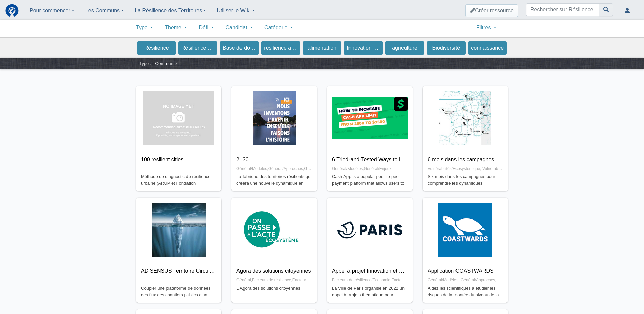
Task: Open the Défi dropdown filter
Action: point(206,28)
